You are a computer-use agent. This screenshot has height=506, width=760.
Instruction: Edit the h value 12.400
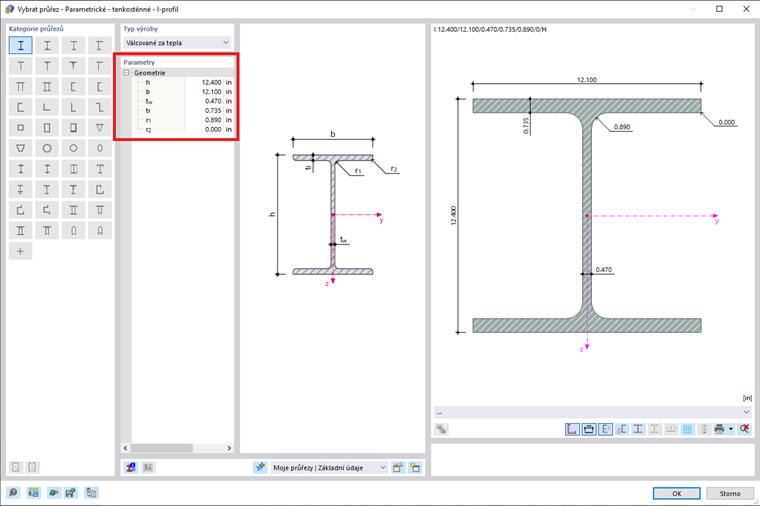(x=204, y=82)
